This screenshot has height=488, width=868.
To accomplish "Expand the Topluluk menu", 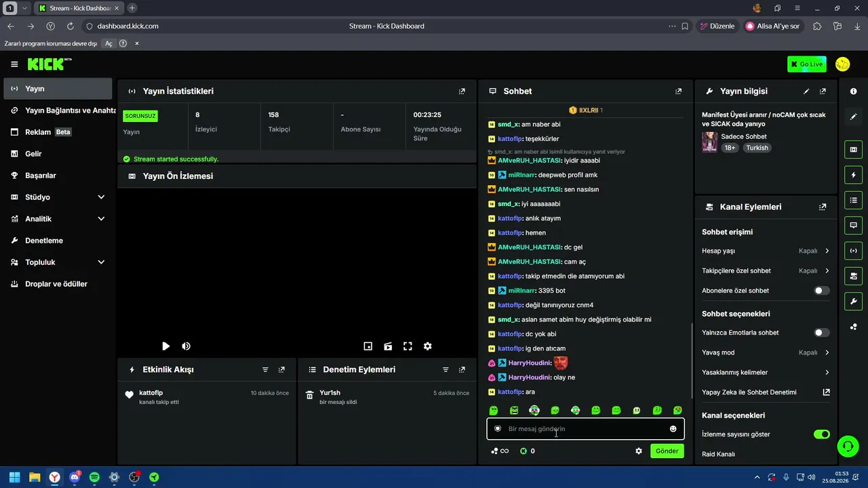I will tap(101, 262).
